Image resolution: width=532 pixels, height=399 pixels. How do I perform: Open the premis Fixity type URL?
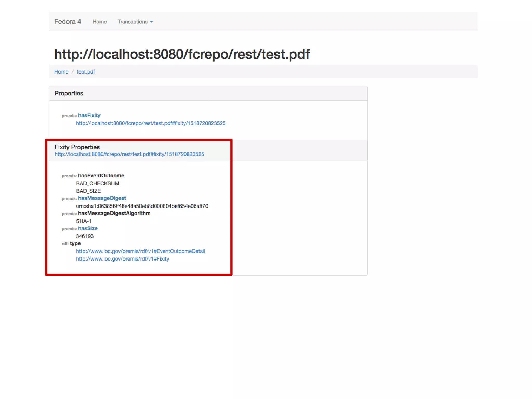coord(122,259)
